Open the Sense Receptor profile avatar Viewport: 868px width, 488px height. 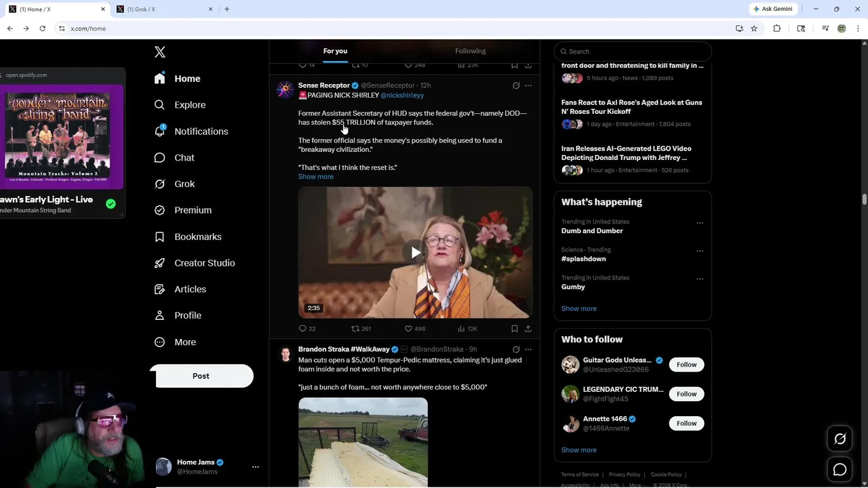click(x=285, y=90)
